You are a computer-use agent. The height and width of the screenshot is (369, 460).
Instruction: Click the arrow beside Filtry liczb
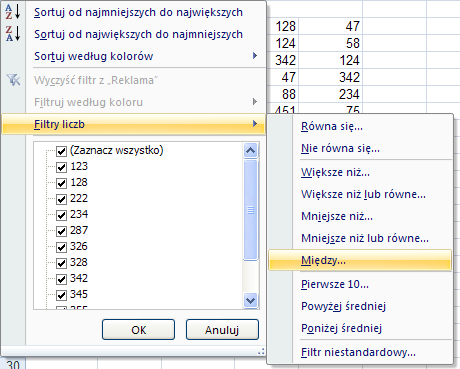coord(255,124)
